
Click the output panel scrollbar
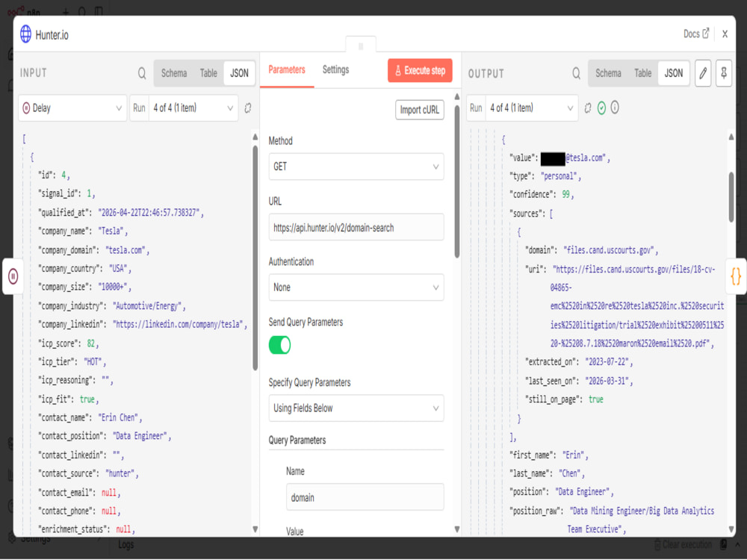point(731,196)
